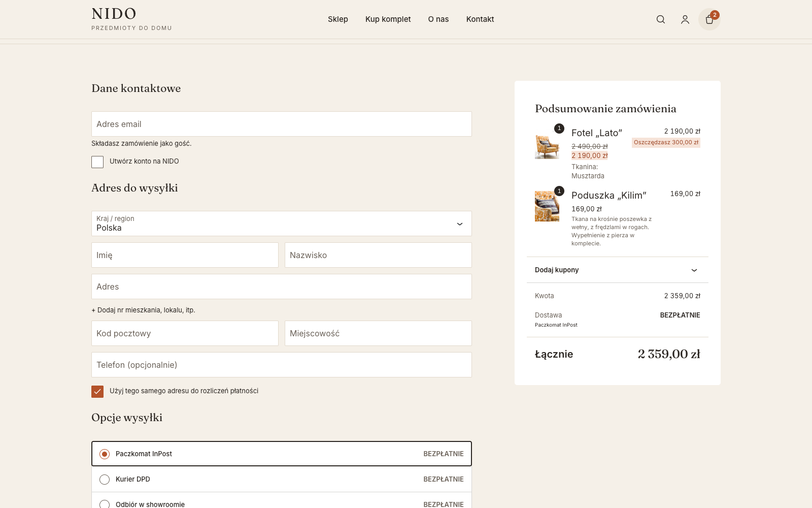This screenshot has width=812, height=508.
Task: Click the Oszczędzasz 300,00 zł badge
Action: click(x=666, y=143)
